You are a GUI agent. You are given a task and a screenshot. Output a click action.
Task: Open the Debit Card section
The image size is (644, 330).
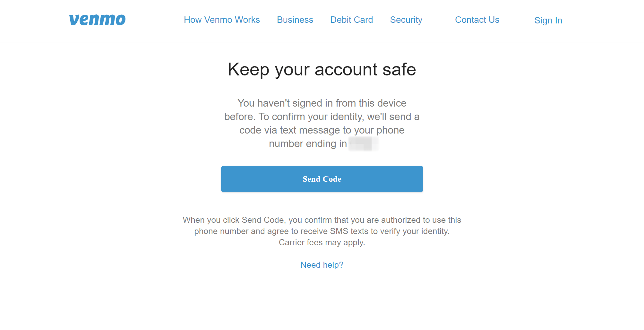coord(351,20)
